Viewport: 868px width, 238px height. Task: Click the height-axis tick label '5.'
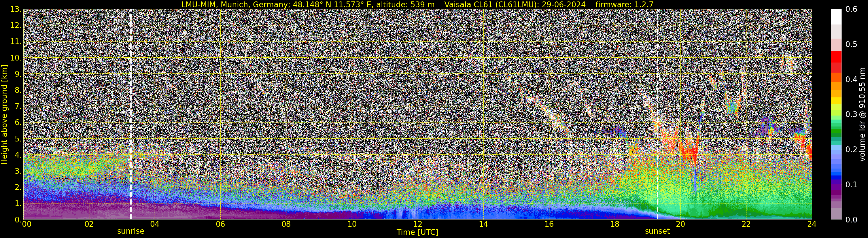click(x=18, y=139)
